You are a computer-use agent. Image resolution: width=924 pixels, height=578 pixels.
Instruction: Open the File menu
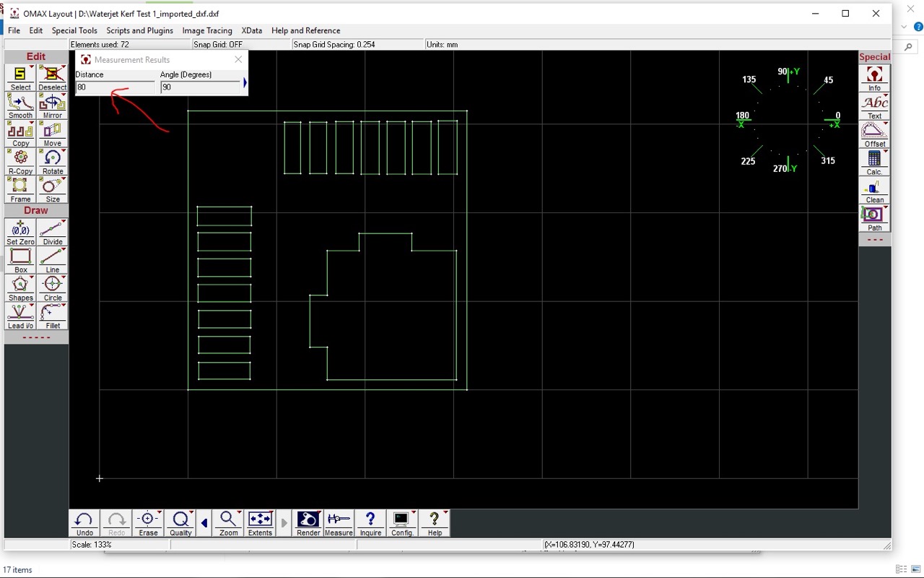point(14,30)
